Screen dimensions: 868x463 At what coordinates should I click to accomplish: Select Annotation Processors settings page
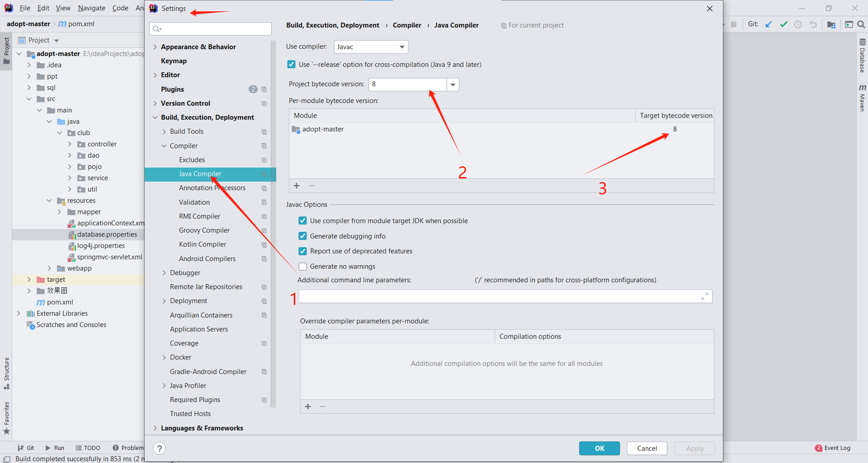pos(212,188)
